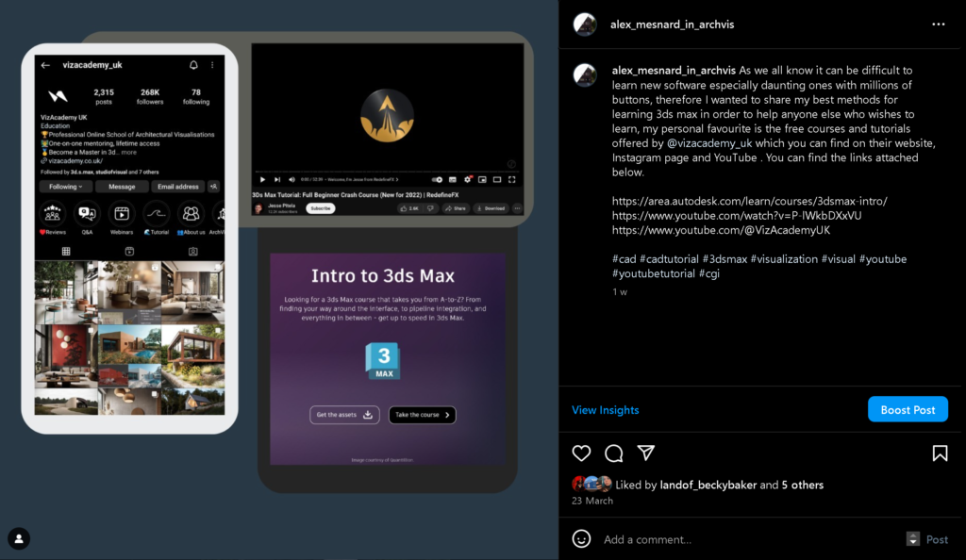Play the YouTube video
966x560 pixels.
pos(262,180)
